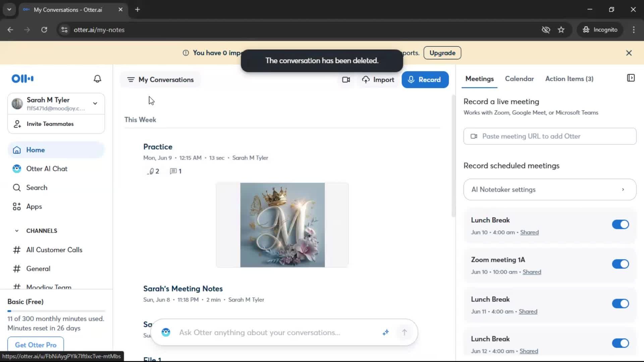Switch to the Meetings tab

point(479,79)
